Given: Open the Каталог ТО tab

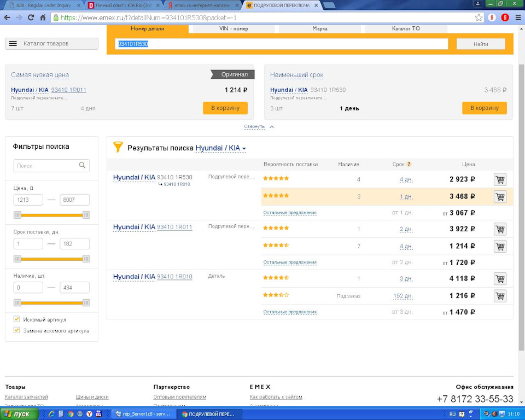Looking at the screenshot, I should click(406, 29).
